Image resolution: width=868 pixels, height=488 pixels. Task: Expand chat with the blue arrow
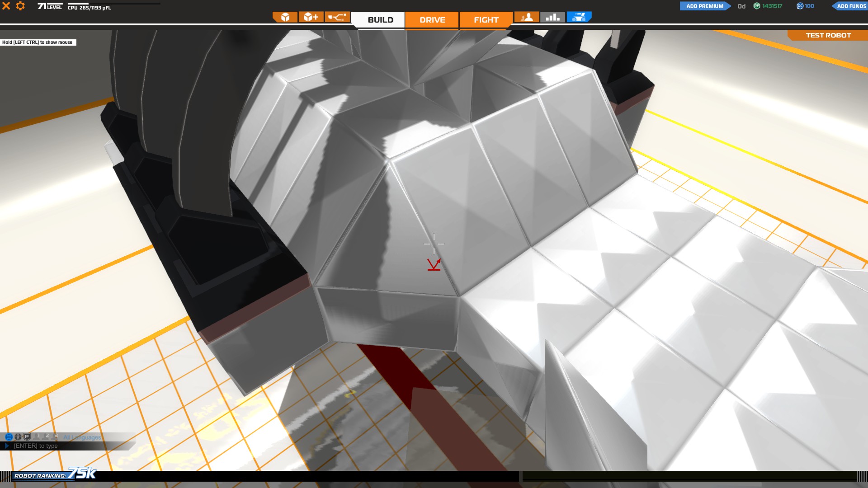[7, 446]
